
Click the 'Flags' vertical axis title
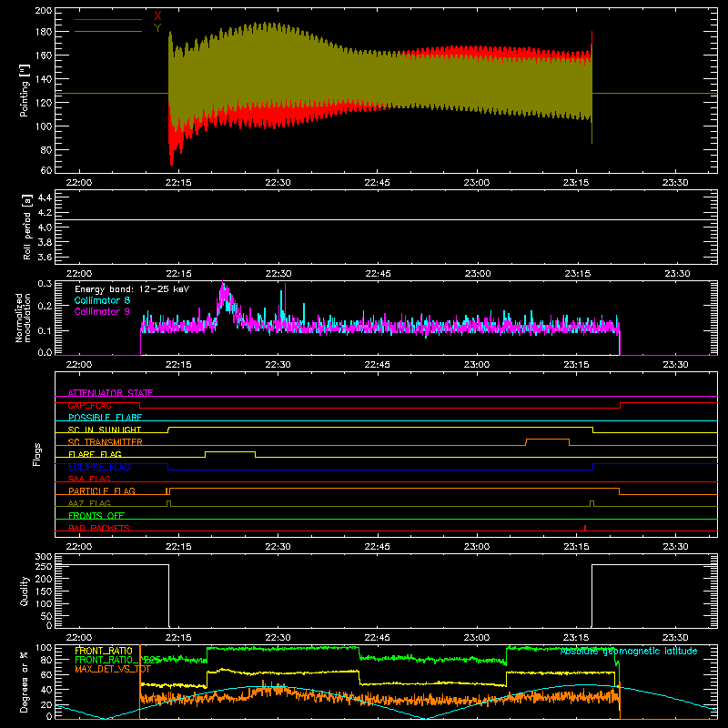tap(37, 454)
